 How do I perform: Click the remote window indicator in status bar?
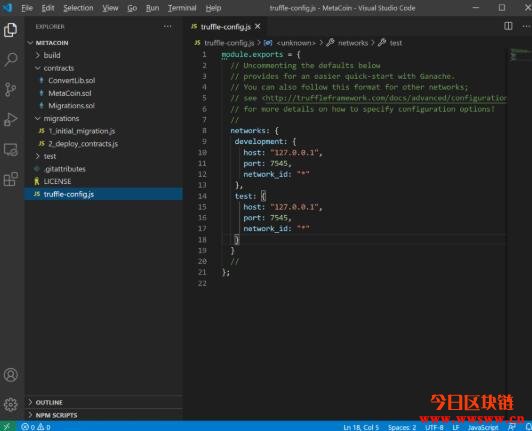tap(7, 426)
